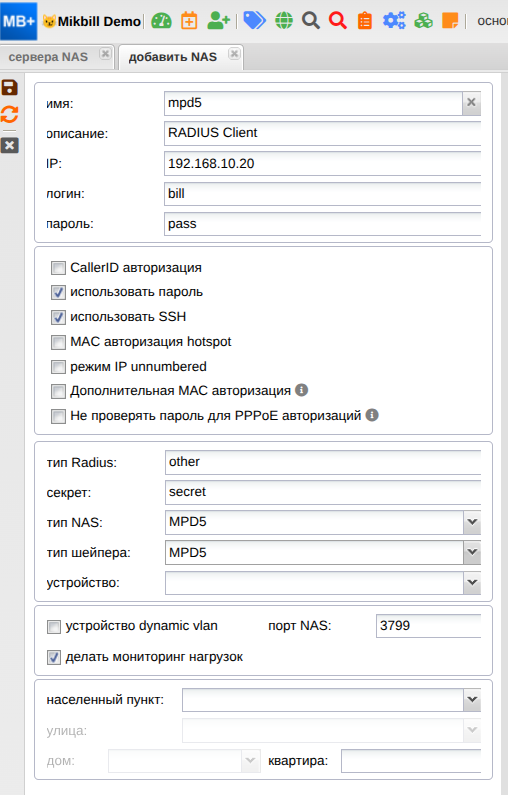The width and height of the screenshot is (508, 795).
Task: Open the blue tags icon
Action: click(x=255, y=21)
